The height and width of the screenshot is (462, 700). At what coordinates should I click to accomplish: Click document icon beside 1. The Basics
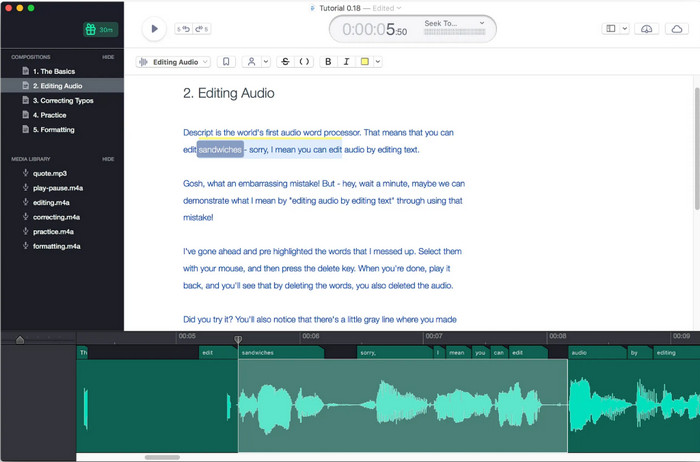click(25, 71)
